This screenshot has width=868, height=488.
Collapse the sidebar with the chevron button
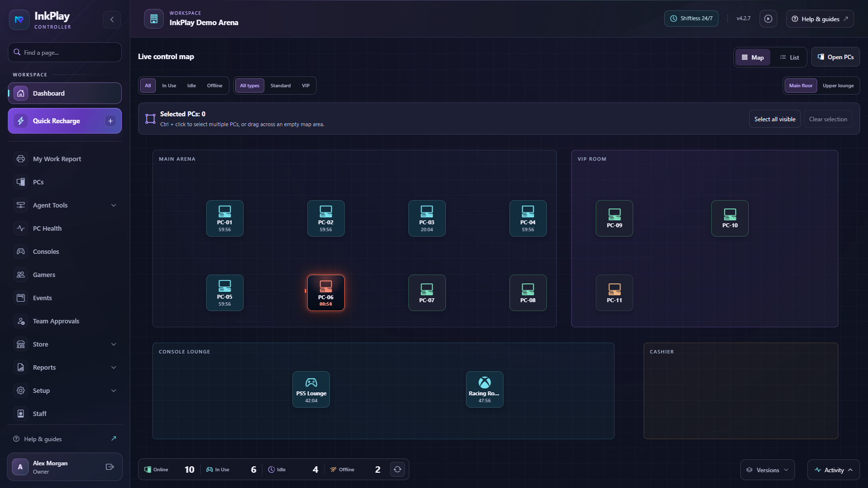(112, 20)
